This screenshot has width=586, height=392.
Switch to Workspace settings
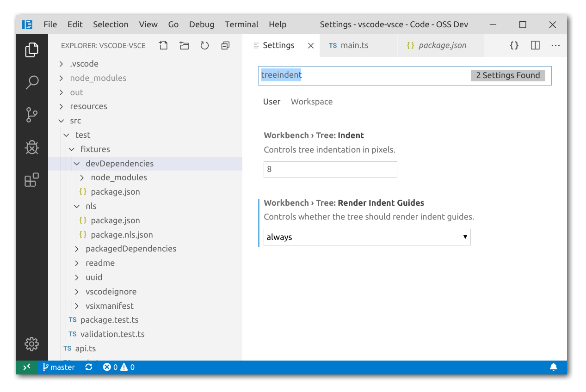point(312,102)
